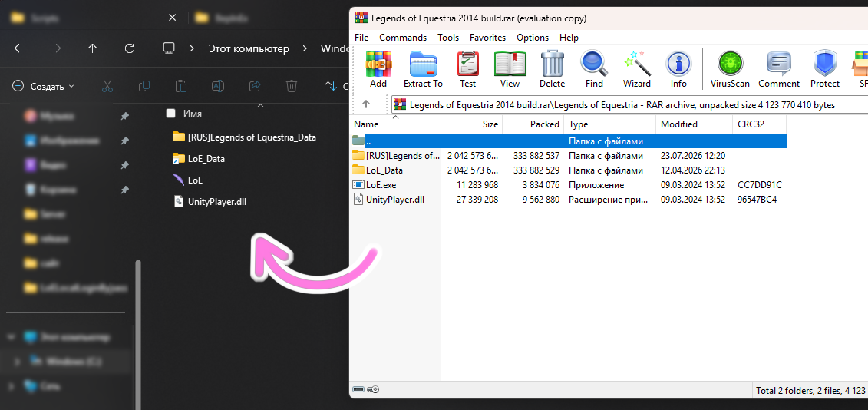Image resolution: width=868 pixels, height=410 pixels.
Task: Run VirusScan on the archive
Action: click(x=730, y=69)
